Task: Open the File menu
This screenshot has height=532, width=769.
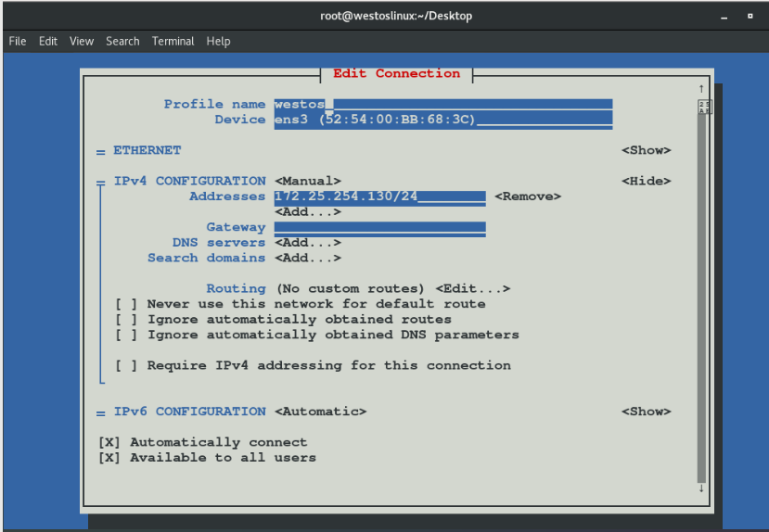Action: tap(18, 41)
